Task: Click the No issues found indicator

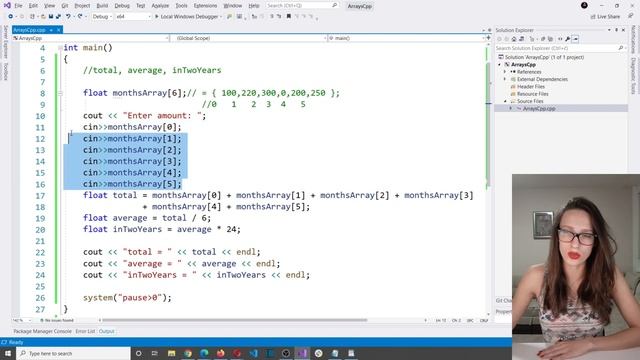Action: (57, 321)
